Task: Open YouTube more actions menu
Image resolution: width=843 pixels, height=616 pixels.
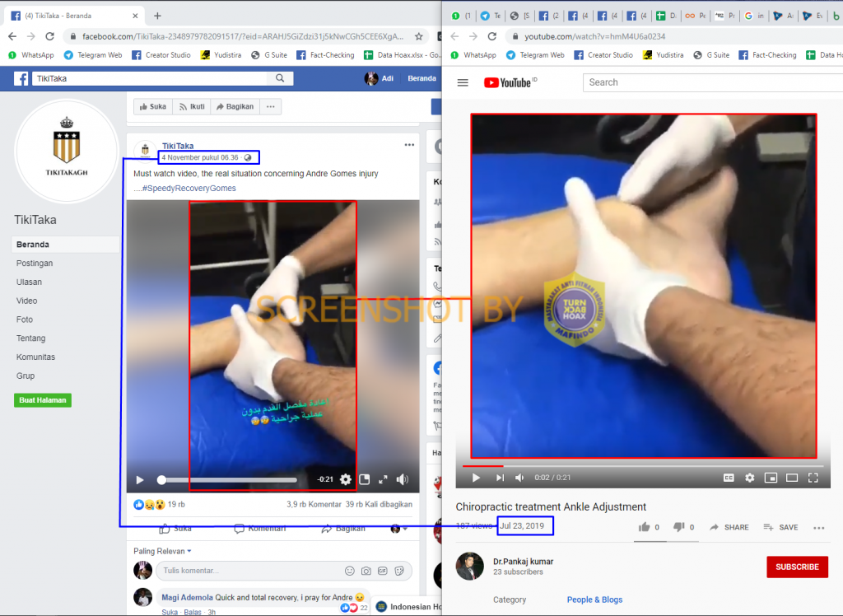Action: tap(819, 528)
